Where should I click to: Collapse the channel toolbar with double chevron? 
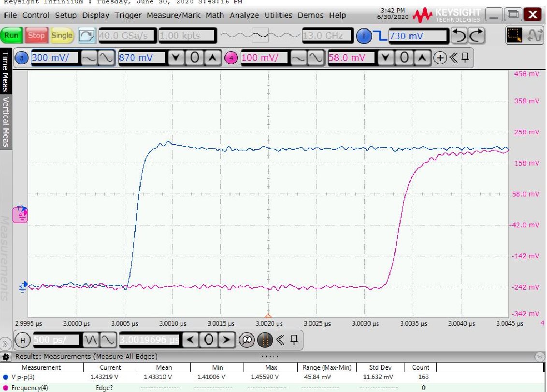(454, 57)
